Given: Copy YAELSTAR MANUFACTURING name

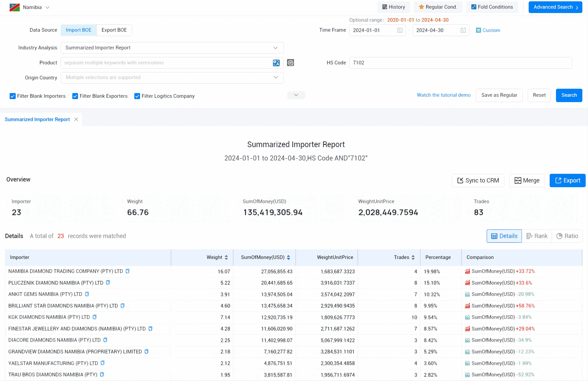Looking at the screenshot, I should pos(102,363).
